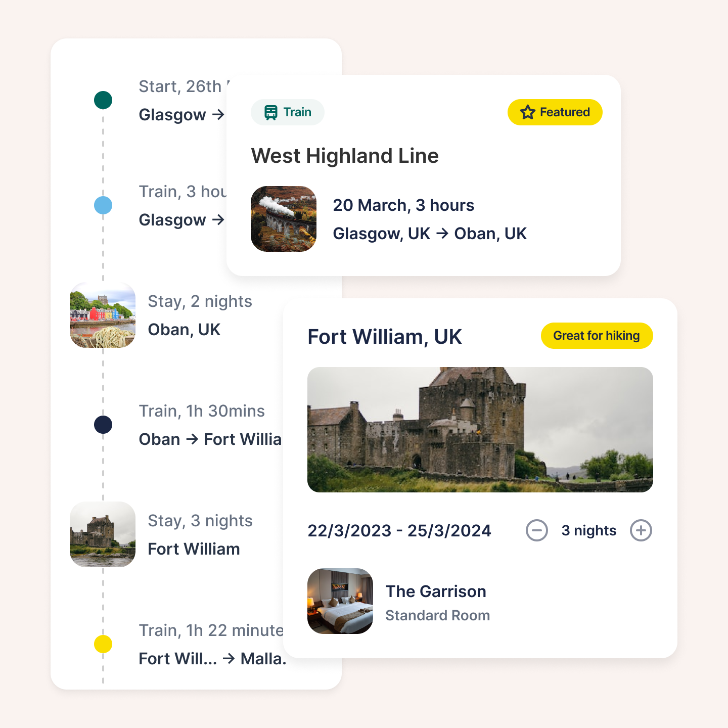Select the dark navy Oban to Fort William dot
Image resolution: width=728 pixels, height=728 pixels.
pyautogui.click(x=103, y=425)
